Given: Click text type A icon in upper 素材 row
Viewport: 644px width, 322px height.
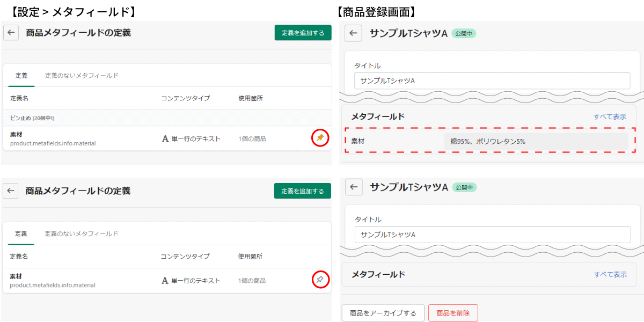Looking at the screenshot, I should [165, 138].
